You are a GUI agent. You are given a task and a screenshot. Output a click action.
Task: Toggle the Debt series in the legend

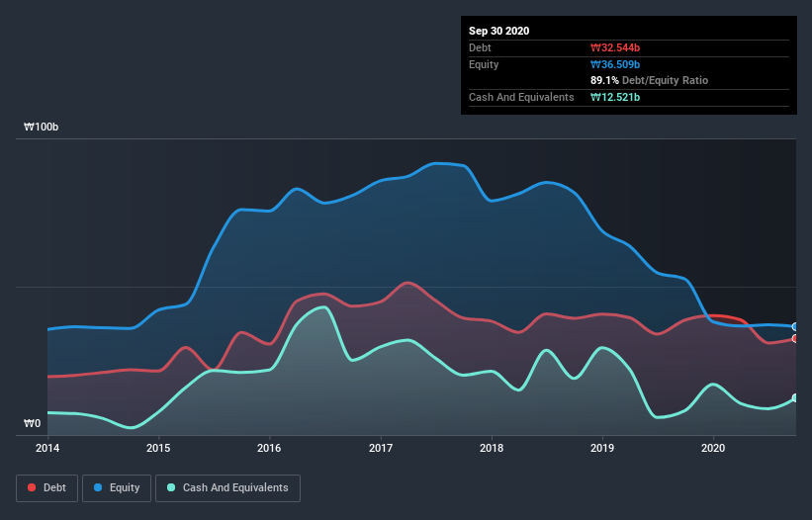coord(46,488)
